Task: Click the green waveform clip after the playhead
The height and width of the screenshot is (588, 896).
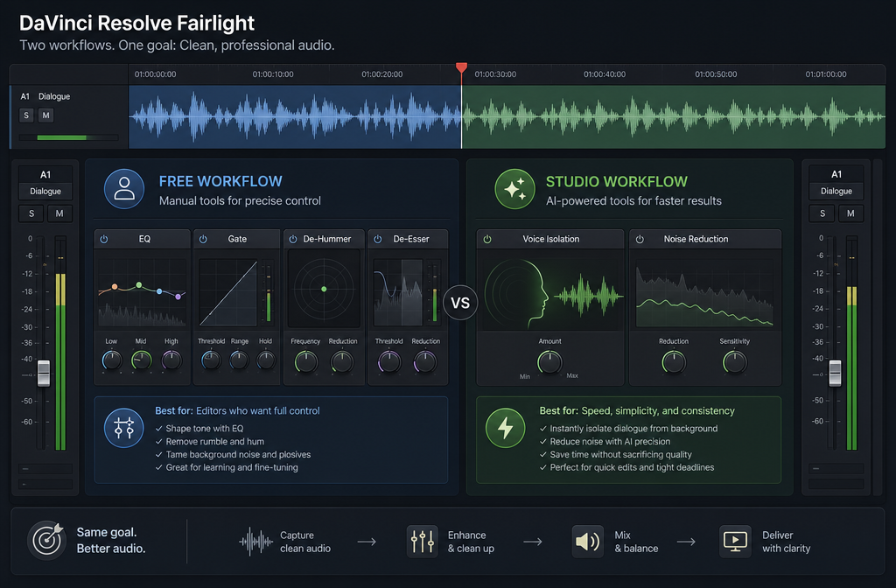Action: coord(674,116)
